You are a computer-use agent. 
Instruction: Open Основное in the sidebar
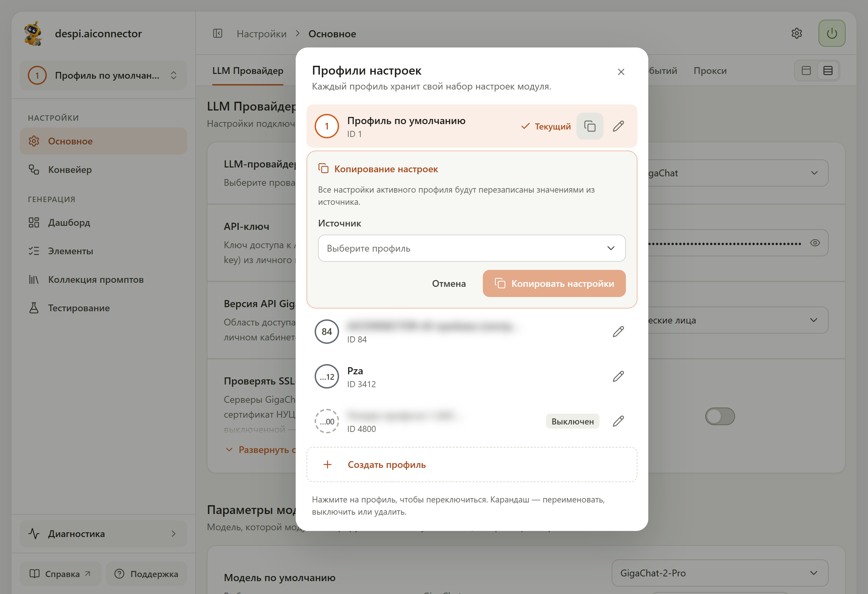tap(103, 141)
